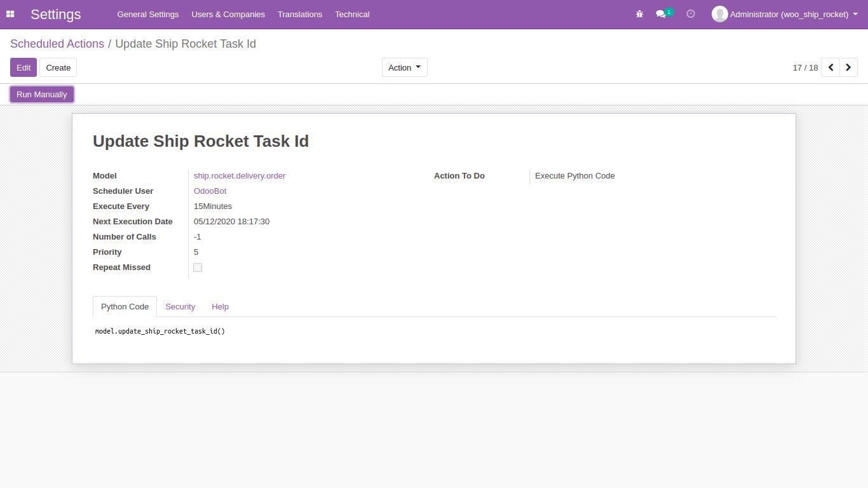Viewport: 868px width, 488px height.
Task: Open the OdooBot scheduler user link
Action: (210, 191)
